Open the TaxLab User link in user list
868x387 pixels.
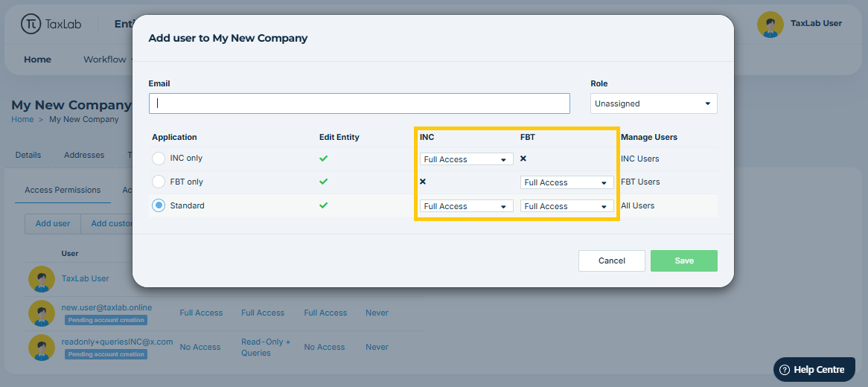86,278
